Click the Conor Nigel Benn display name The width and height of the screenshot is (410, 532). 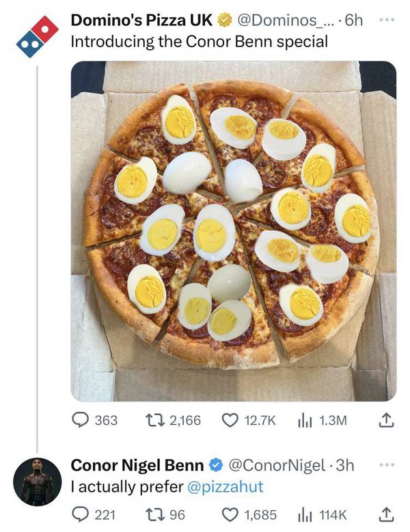(x=137, y=466)
